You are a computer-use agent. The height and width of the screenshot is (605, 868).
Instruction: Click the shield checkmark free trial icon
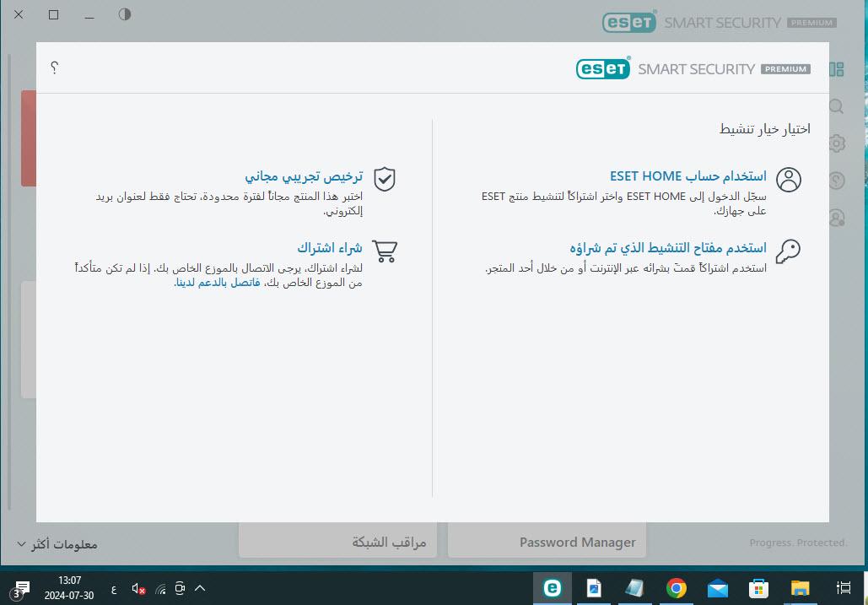tap(384, 179)
